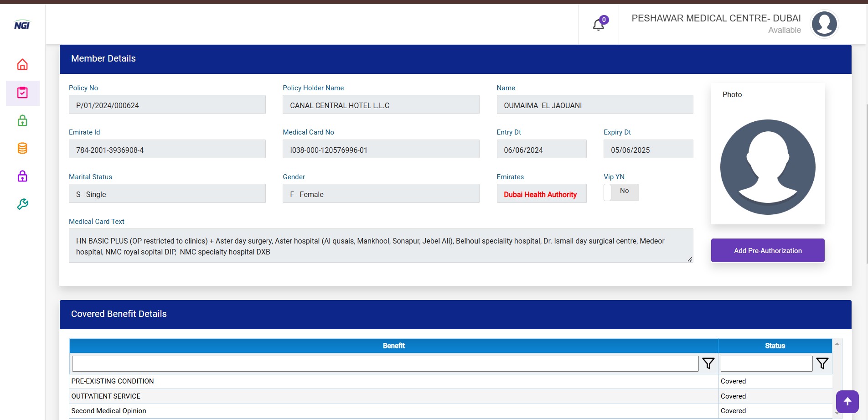Click the member photo placeholder

pyautogui.click(x=768, y=167)
